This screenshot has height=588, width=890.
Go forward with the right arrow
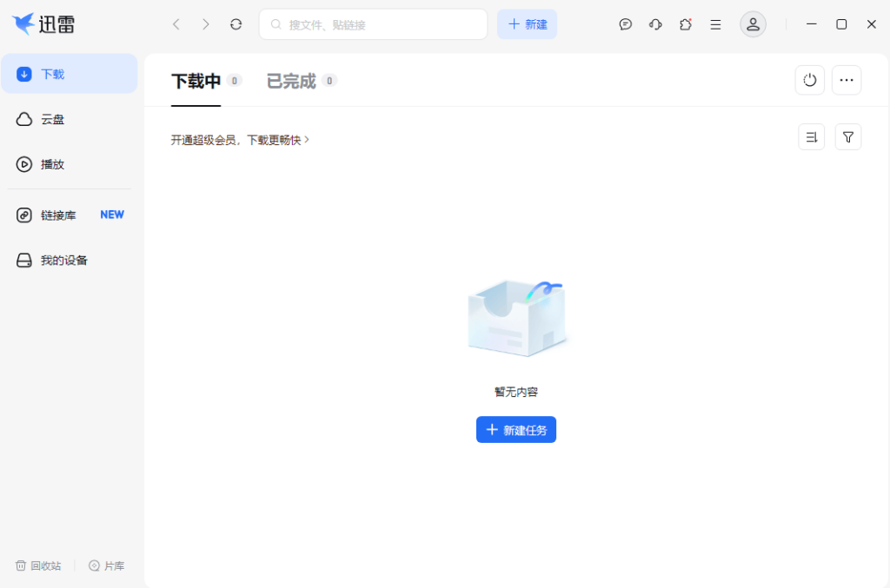[206, 24]
